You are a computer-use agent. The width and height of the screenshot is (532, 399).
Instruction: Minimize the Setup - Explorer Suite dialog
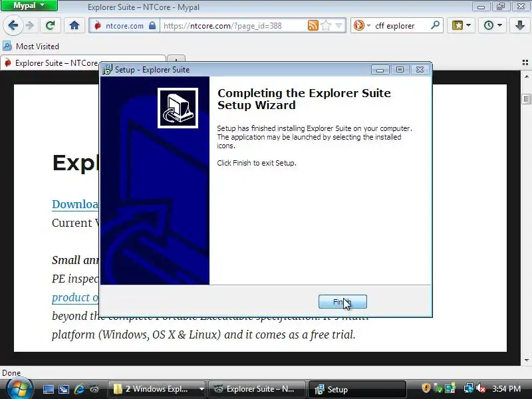(380, 70)
